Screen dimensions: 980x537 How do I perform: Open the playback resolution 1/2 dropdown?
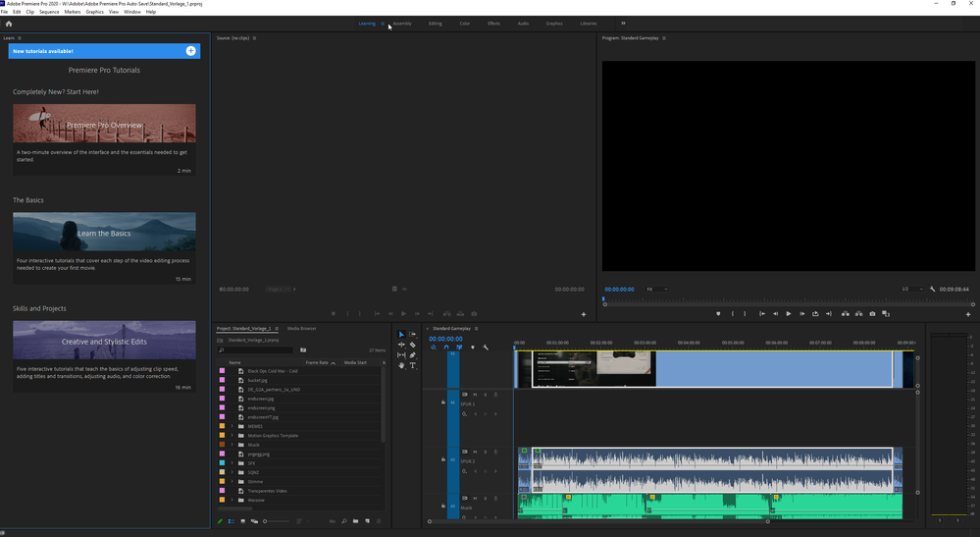(911, 290)
